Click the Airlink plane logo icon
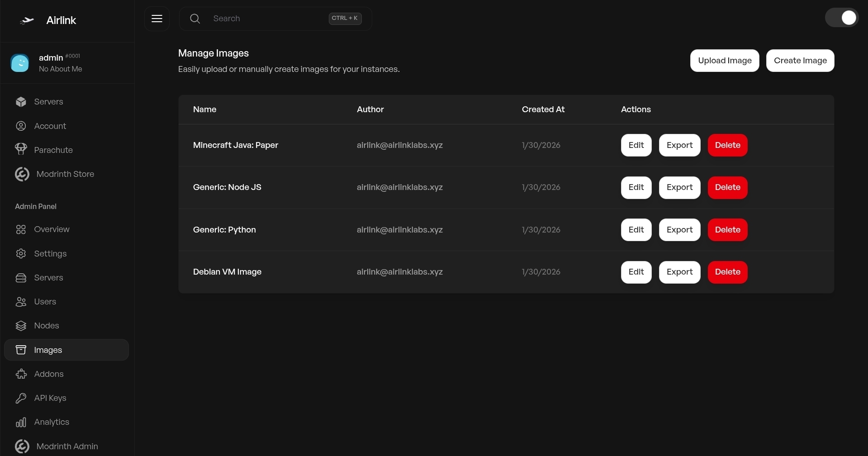The width and height of the screenshot is (868, 456). pos(27,20)
